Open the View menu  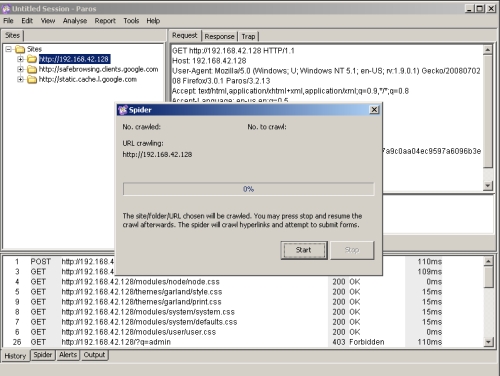(48, 21)
